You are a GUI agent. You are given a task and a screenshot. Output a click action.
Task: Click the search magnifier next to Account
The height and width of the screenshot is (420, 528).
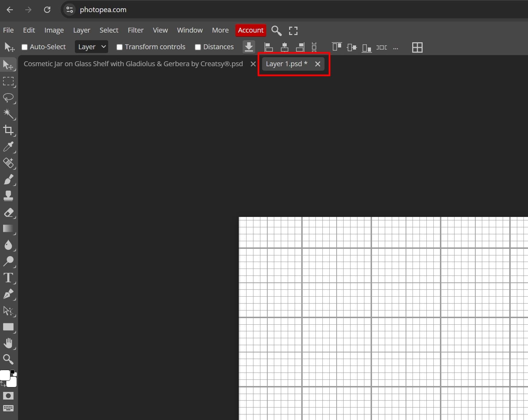pyautogui.click(x=276, y=30)
